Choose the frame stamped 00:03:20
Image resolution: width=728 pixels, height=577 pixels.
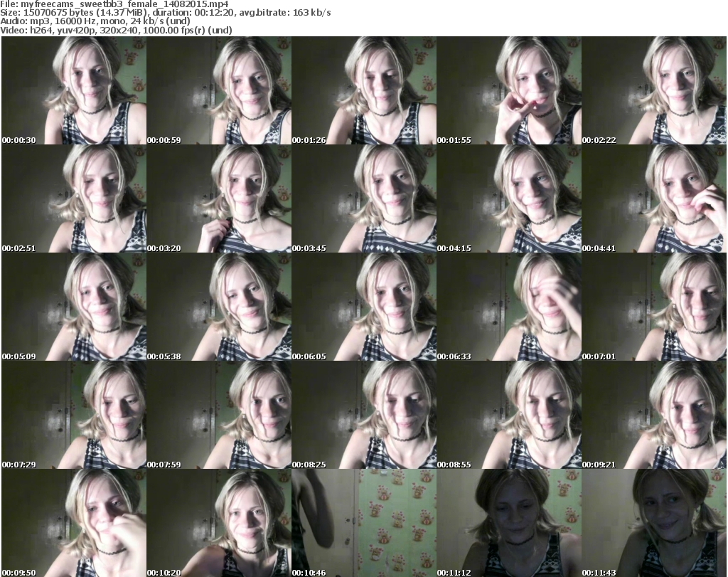point(219,198)
